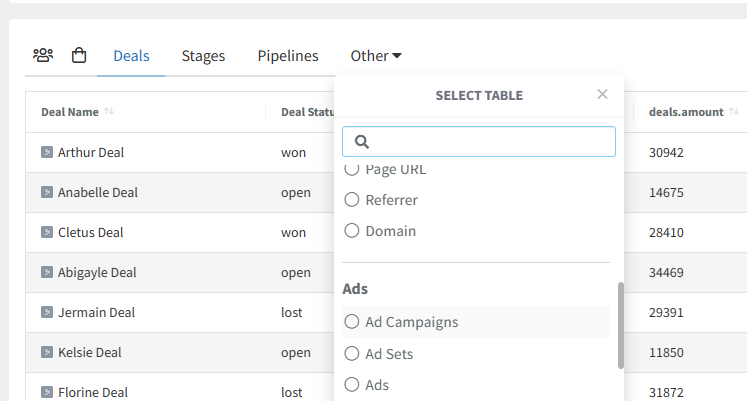Switch to the Stages tab

click(203, 56)
